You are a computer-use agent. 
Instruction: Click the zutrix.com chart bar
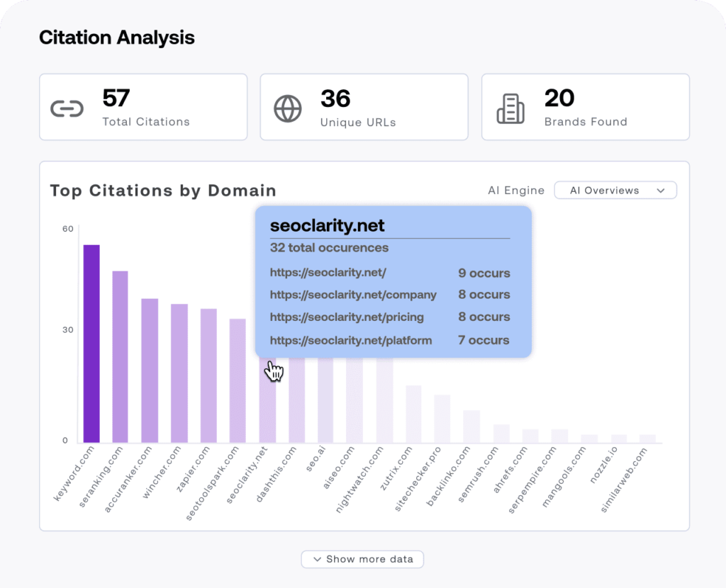(413, 414)
